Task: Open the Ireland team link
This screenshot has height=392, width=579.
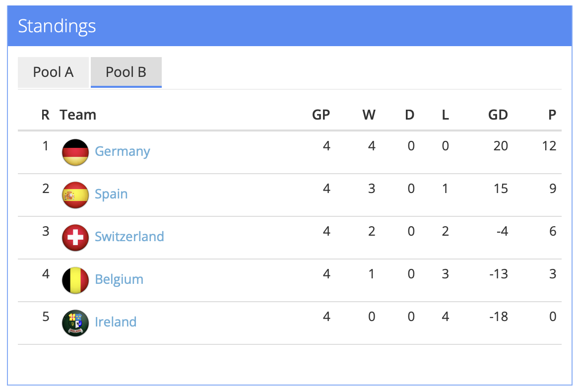Action: pyautogui.click(x=116, y=322)
